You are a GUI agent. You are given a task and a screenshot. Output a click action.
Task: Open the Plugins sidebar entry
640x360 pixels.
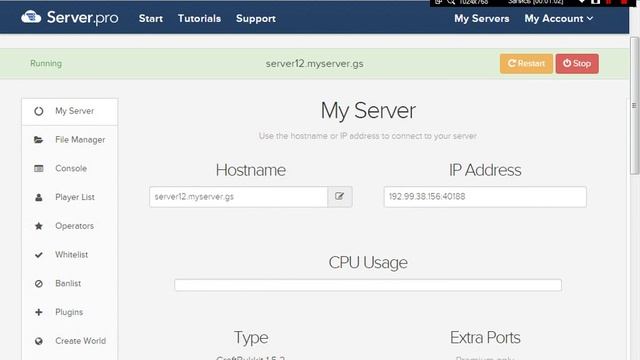70,312
